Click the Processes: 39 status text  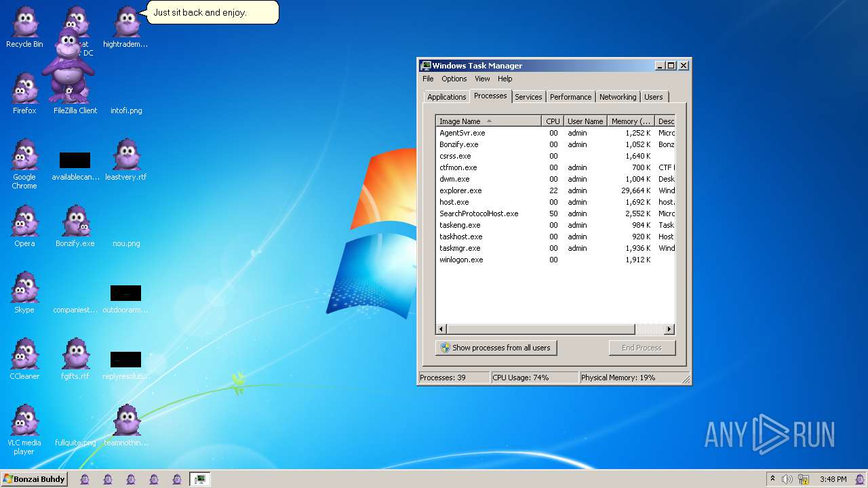pos(443,378)
